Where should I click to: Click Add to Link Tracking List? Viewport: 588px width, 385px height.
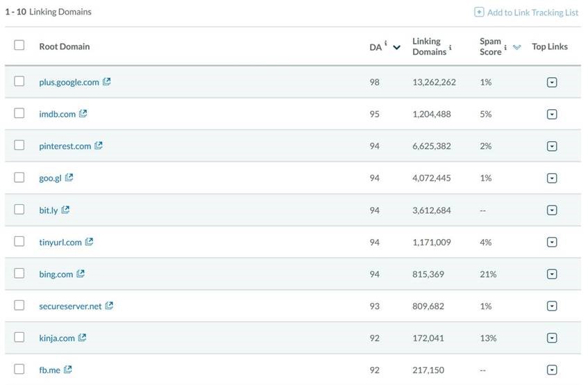click(532, 13)
